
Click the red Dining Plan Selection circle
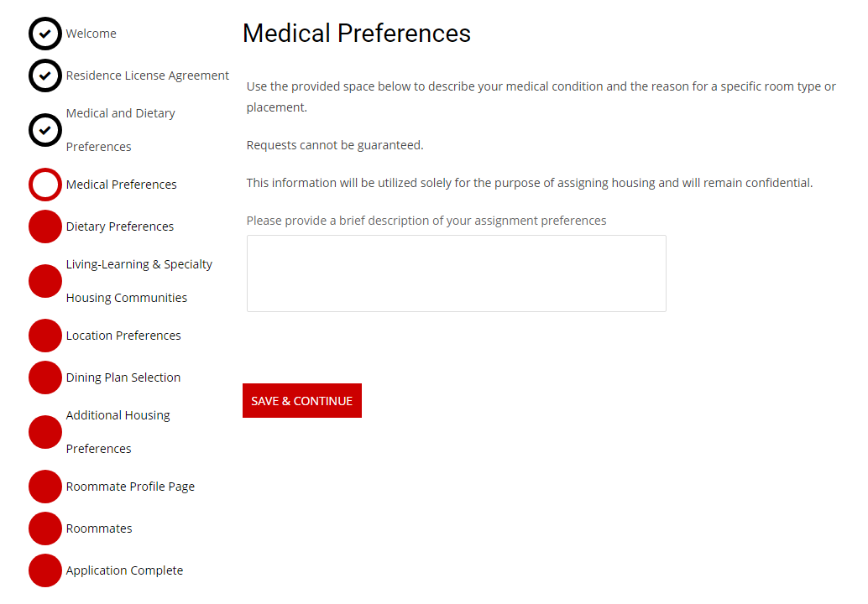point(45,377)
